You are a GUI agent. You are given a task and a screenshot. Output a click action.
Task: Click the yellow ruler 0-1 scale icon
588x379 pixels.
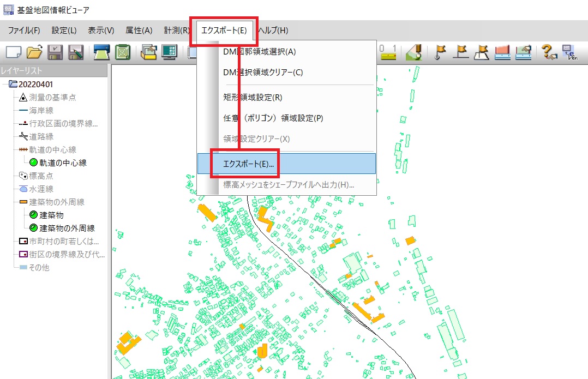pyautogui.click(x=388, y=52)
